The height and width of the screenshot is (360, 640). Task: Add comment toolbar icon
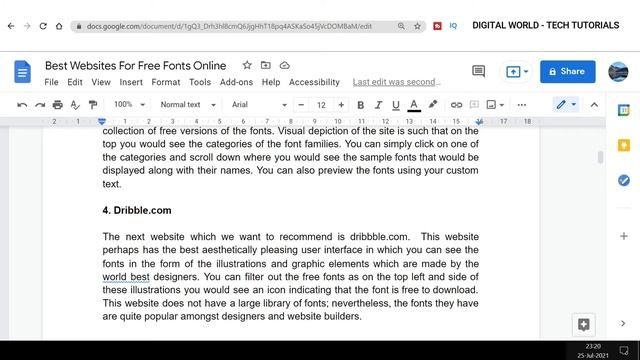[474, 105]
